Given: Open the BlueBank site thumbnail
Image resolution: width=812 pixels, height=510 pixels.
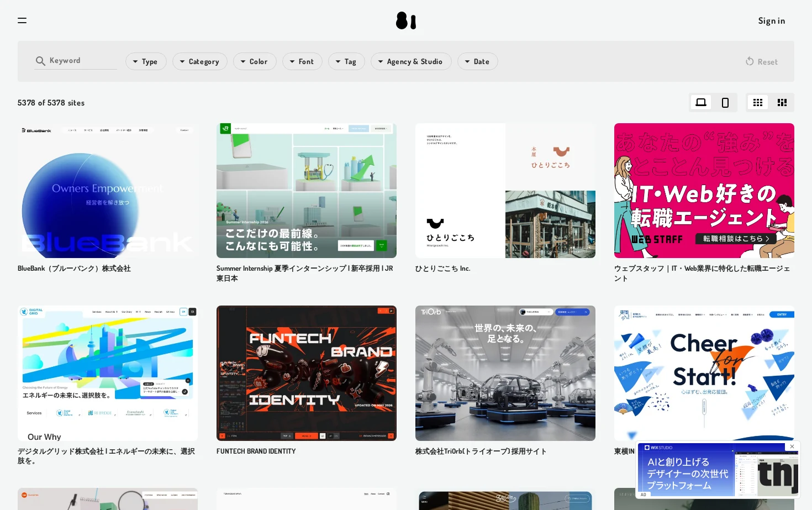Looking at the screenshot, I should click(108, 191).
